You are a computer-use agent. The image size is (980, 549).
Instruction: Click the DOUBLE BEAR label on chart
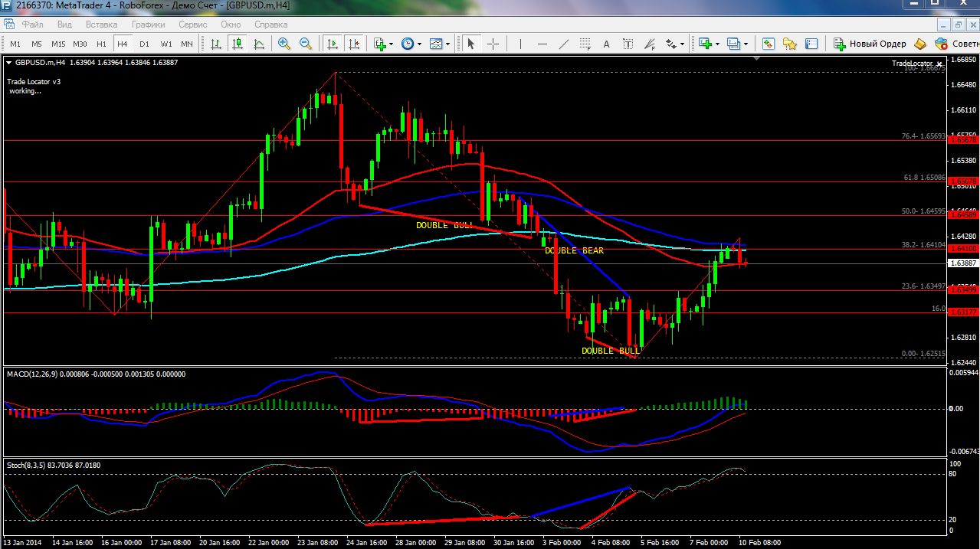point(574,250)
